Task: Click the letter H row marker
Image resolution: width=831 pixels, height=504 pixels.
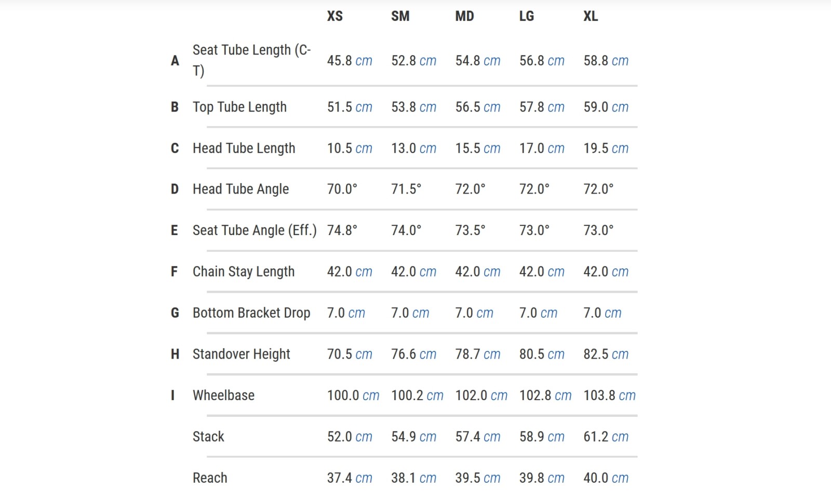Action: click(x=175, y=354)
